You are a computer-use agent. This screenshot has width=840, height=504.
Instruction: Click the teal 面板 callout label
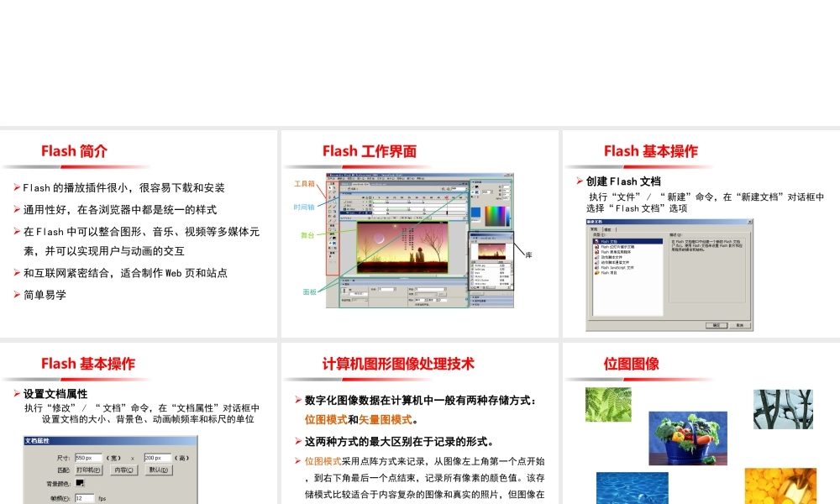[x=310, y=292]
